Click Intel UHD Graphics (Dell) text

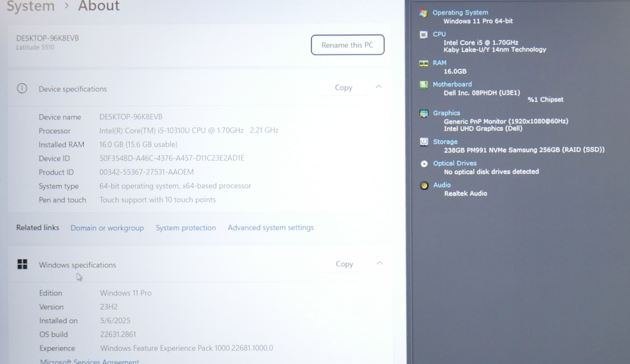[483, 129]
